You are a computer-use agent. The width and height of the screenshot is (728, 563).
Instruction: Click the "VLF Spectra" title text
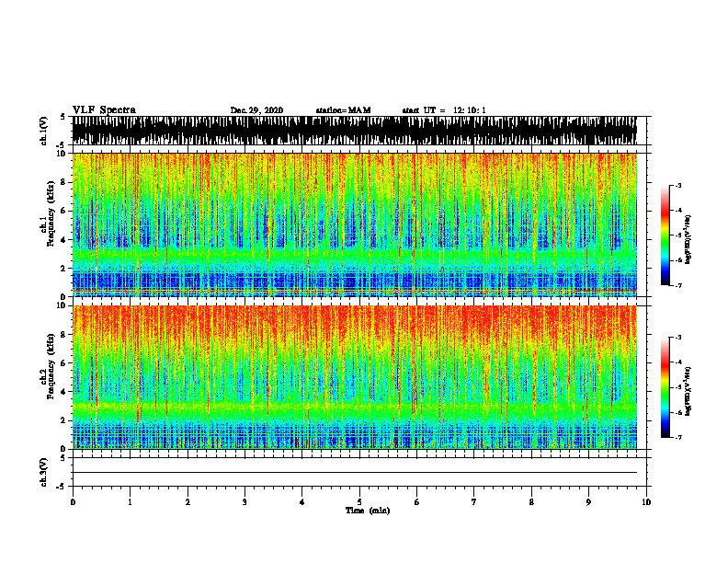point(104,110)
